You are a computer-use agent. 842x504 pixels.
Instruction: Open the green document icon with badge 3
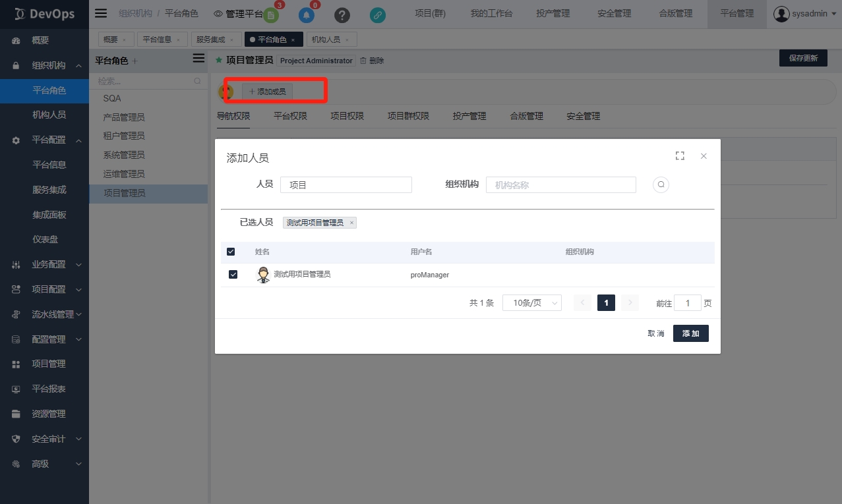(x=271, y=15)
